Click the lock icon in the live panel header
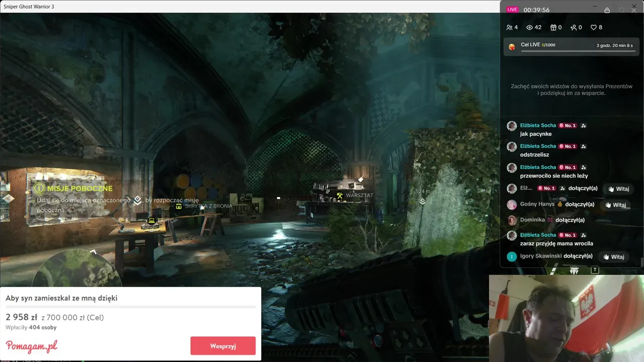Viewport: 644px width, 362px height. pyautogui.click(x=607, y=10)
